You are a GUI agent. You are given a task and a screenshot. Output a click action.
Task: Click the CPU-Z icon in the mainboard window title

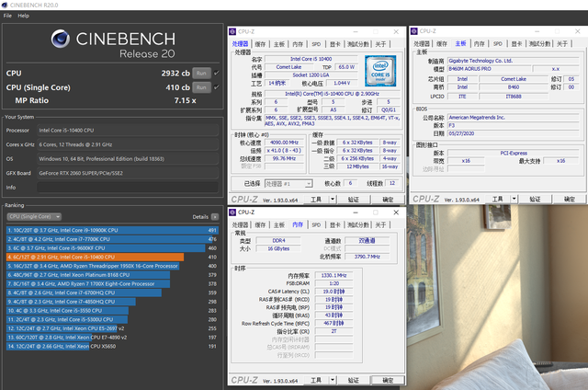tap(414, 31)
